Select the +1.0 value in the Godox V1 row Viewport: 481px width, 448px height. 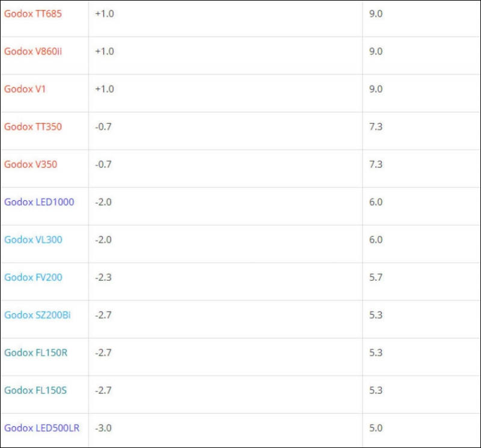click(105, 89)
